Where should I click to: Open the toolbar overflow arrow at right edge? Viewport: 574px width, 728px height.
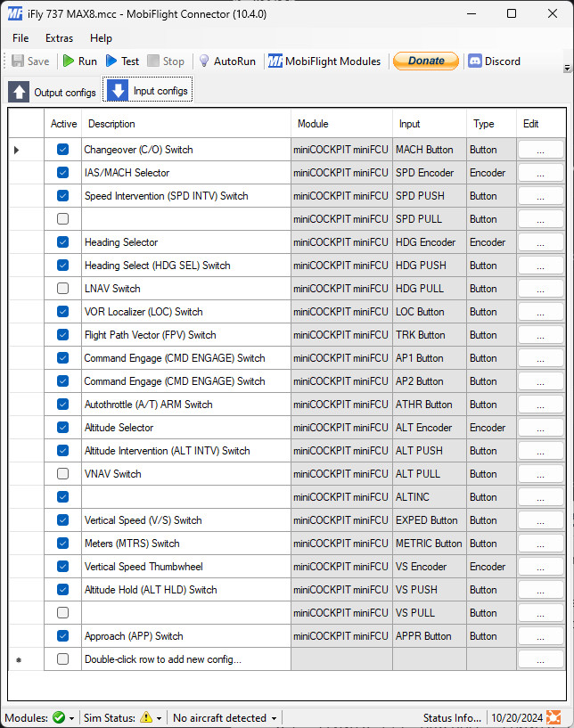(567, 68)
